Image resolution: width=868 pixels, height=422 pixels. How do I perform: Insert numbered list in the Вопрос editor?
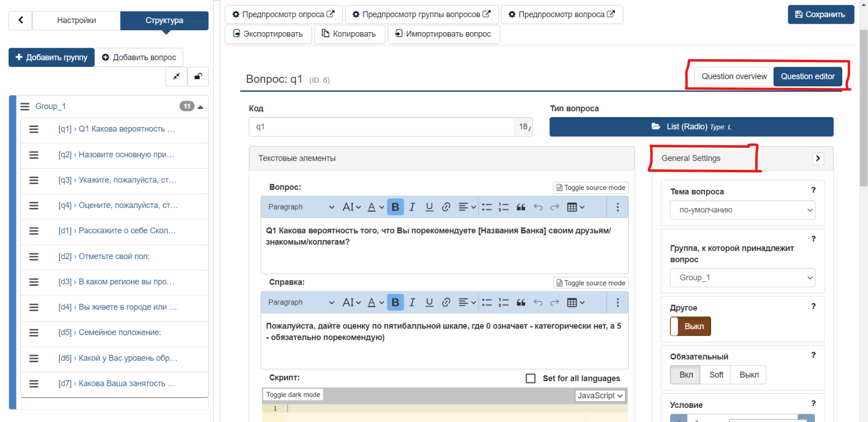pyautogui.click(x=504, y=207)
